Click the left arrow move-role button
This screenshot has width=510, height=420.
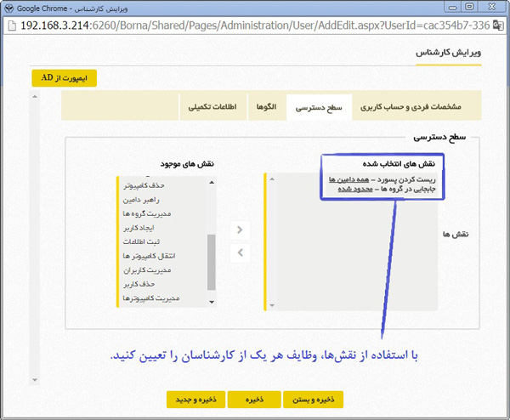coord(241,252)
